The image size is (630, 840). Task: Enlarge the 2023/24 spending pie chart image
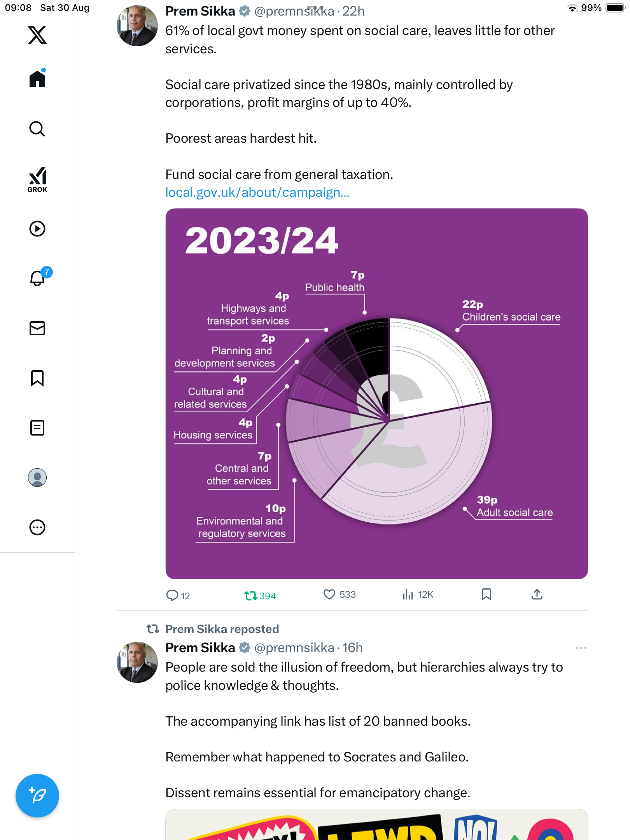coord(376,394)
